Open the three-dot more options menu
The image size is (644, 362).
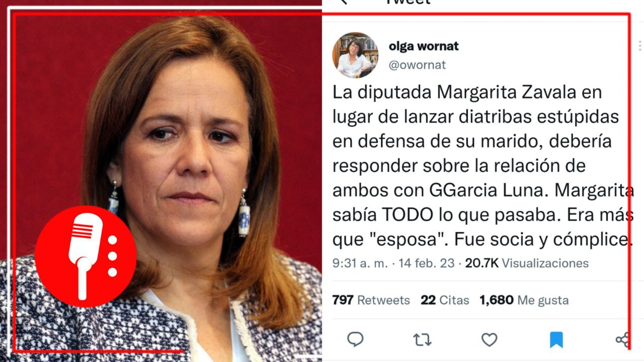tap(640, 46)
